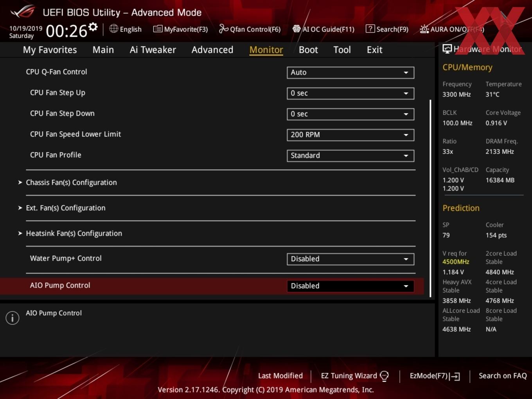
Task: Open the CPU Fan Step Up dropdown
Action: (x=350, y=93)
